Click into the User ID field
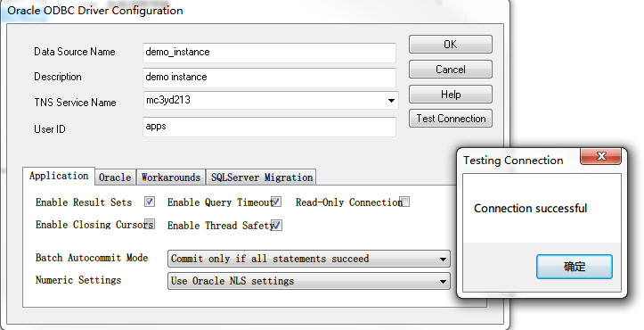 [269, 127]
